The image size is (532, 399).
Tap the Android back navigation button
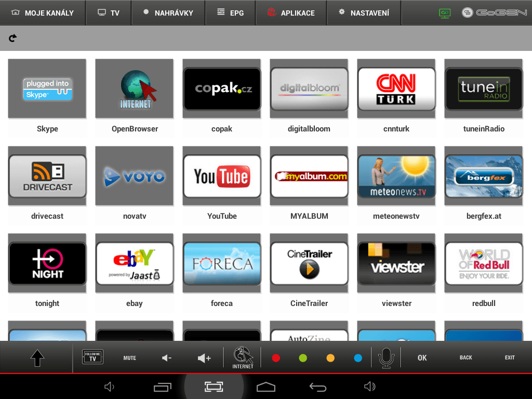pos(318,387)
